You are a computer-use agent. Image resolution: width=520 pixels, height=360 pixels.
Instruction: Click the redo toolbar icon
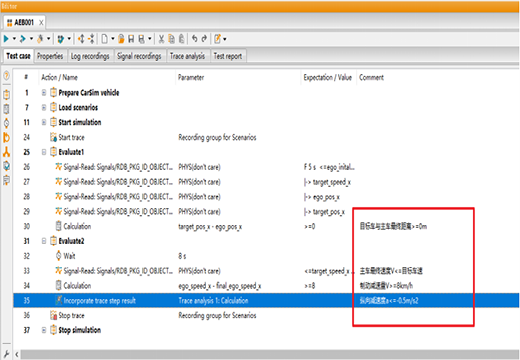(x=204, y=39)
